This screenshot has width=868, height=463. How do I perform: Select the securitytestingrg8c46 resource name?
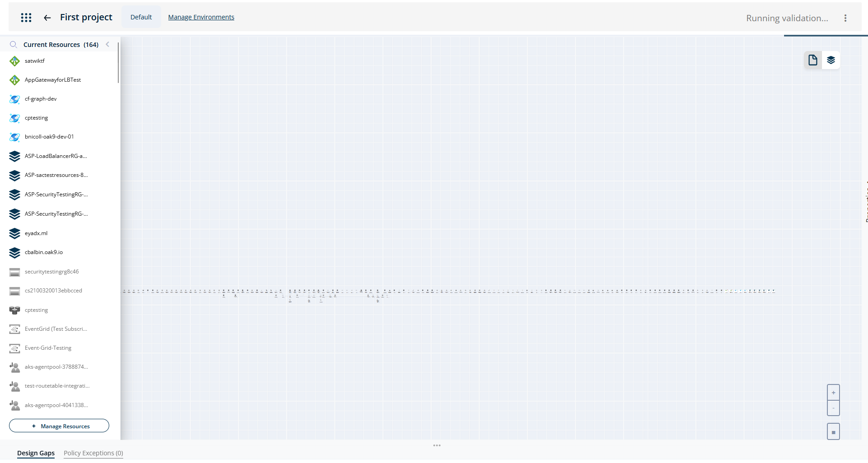(52, 272)
